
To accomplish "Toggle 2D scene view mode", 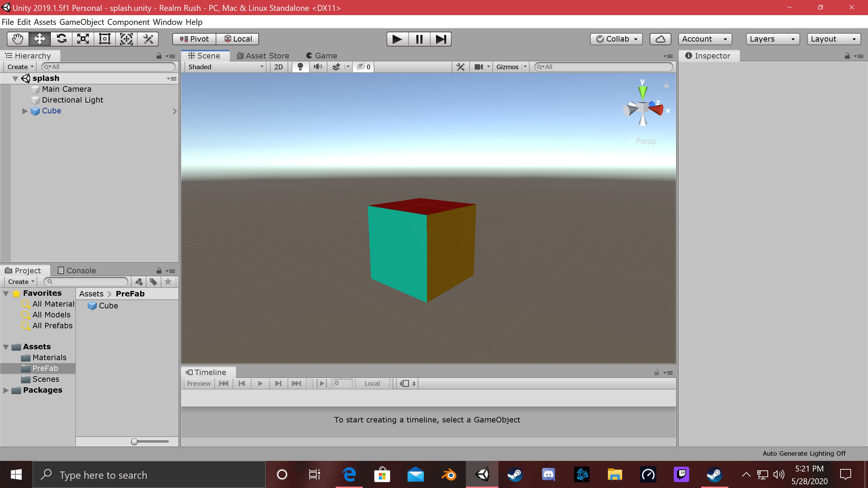I will pos(278,67).
